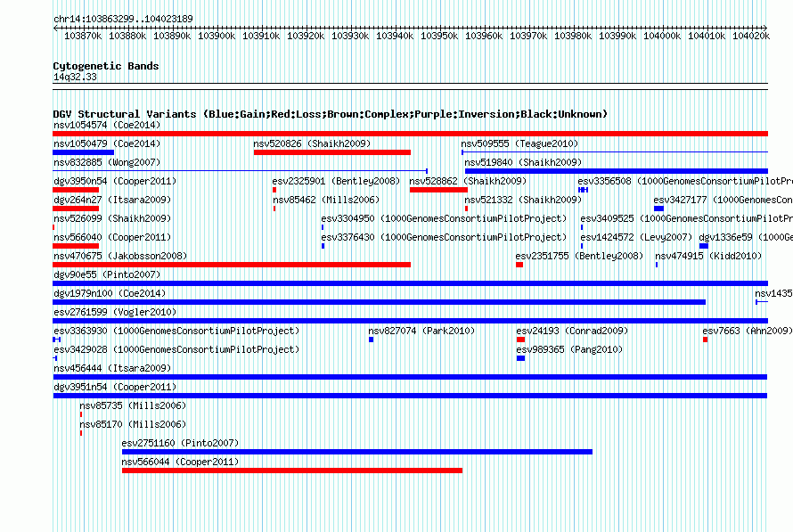The image size is (793, 532).
Task: Click the blue esv2751160 gain bar
Action: coord(357,452)
